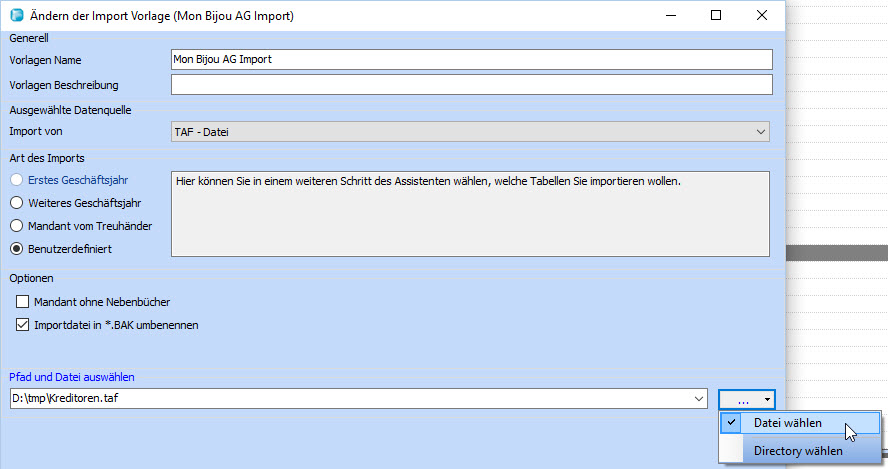Focus the Vorlagen Beschreibung text field
The image size is (888, 469).
point(471,84)
